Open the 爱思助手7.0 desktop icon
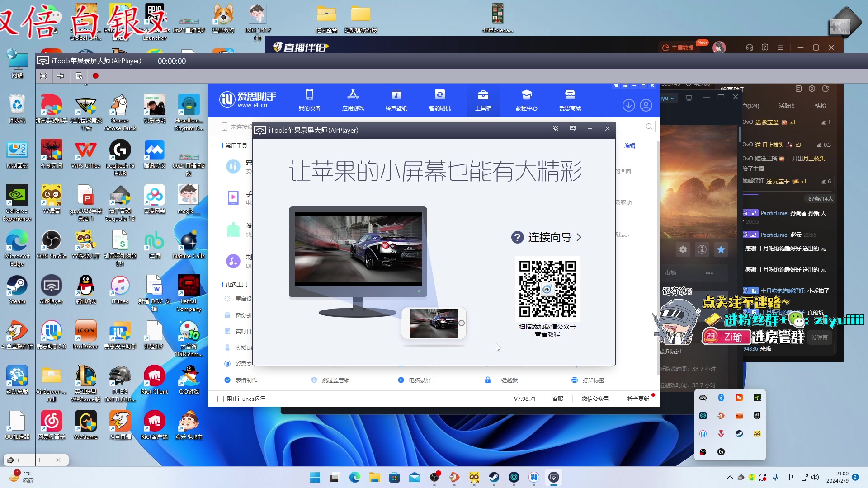Screen dimensions: 868x488 tap(52, 335)
